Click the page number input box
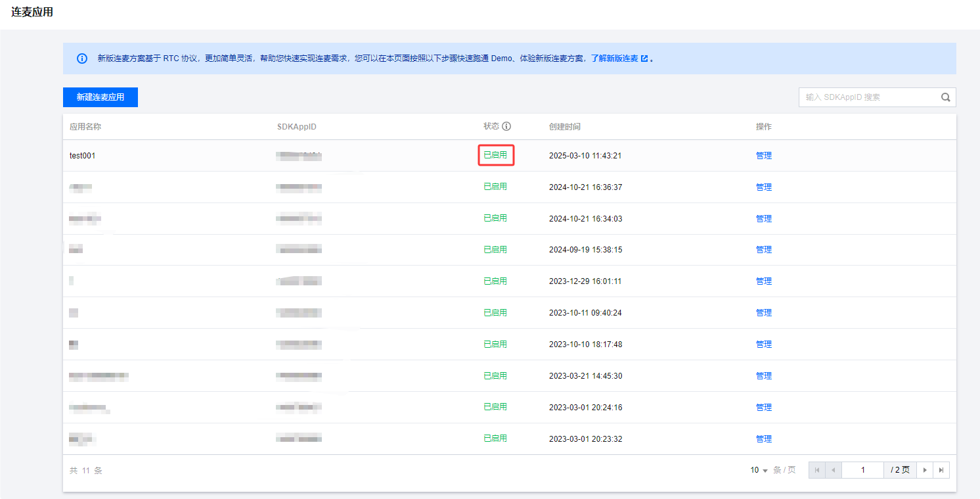This screenshot has height=499, width=980. [862, 470]
